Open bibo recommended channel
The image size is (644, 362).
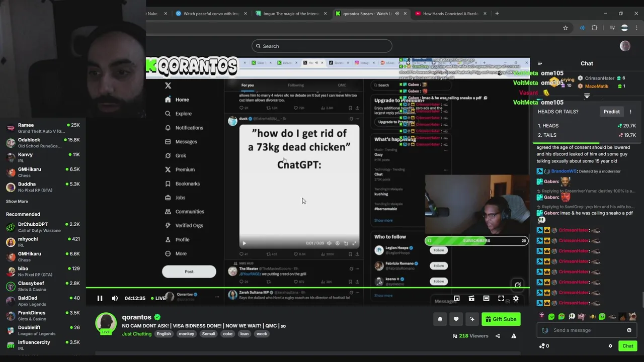pos(43,271)
